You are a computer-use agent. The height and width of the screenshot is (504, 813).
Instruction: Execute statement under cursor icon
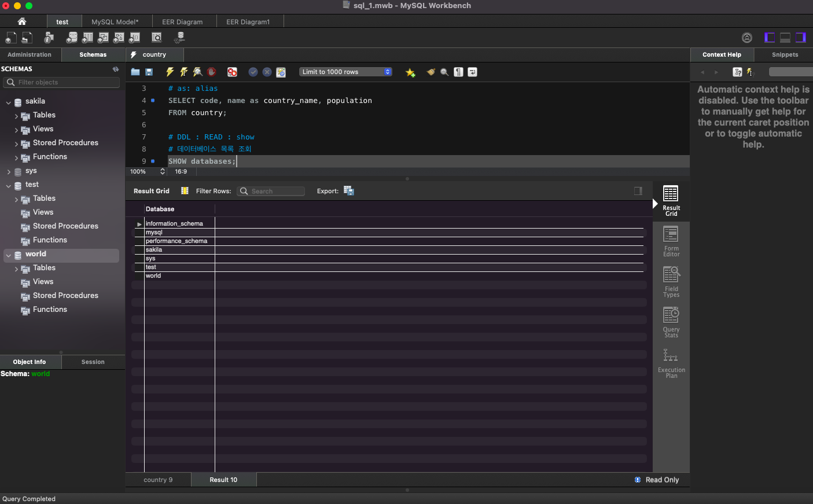pyautogui.click(x=184, y=72)
